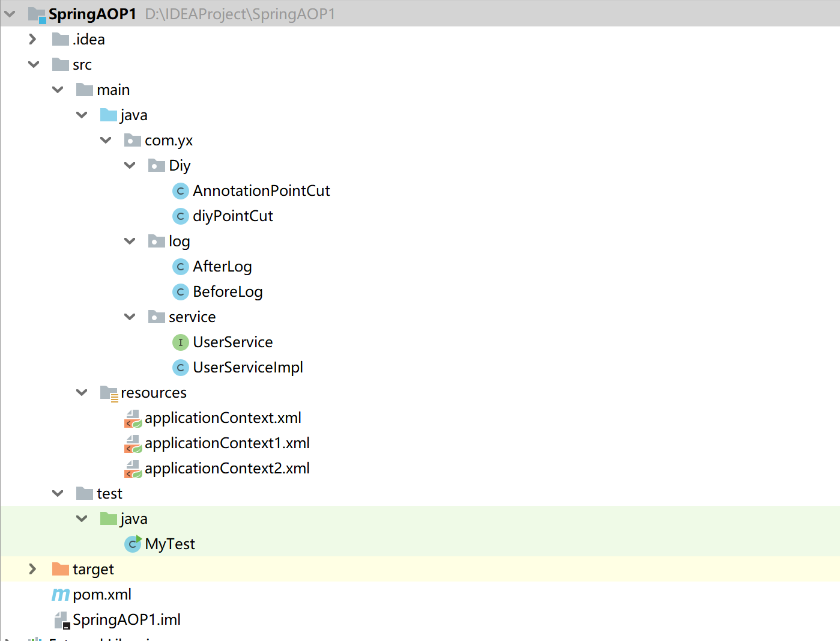Select the .idea folder name

pyautogui.click(x=89, y=40)
